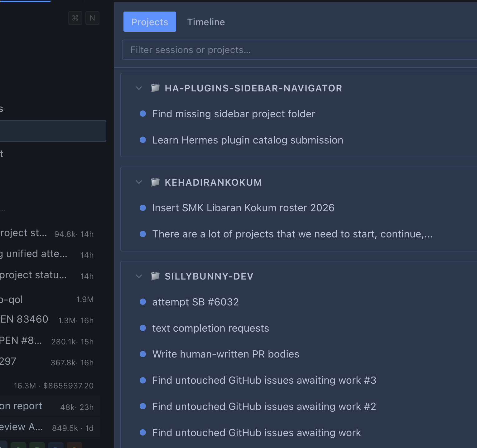Open session text completion requests
This screenshot has width=477, height=448.
coord(210,328)
